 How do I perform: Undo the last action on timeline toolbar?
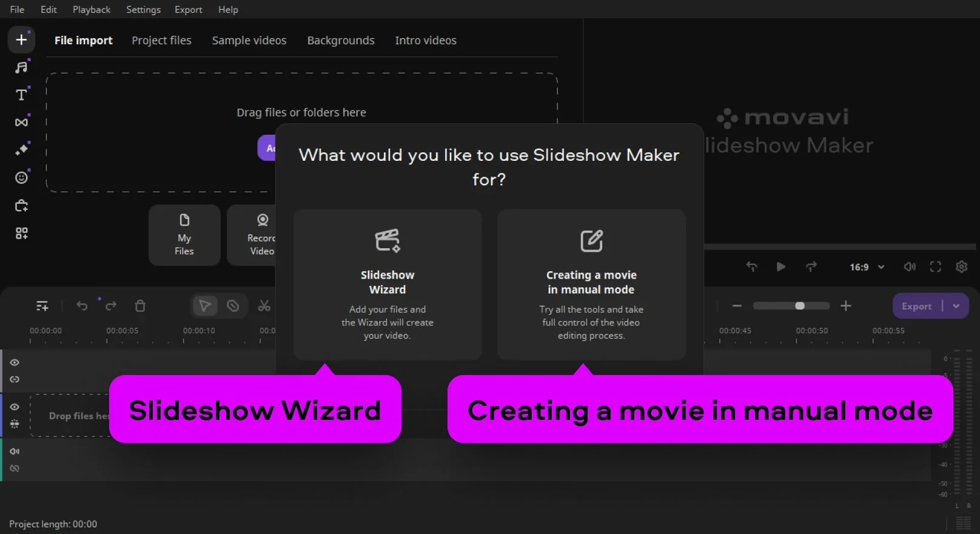(x=82, y=306)
